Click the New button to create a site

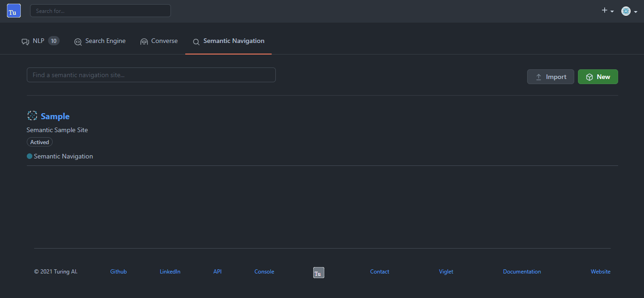598,77
